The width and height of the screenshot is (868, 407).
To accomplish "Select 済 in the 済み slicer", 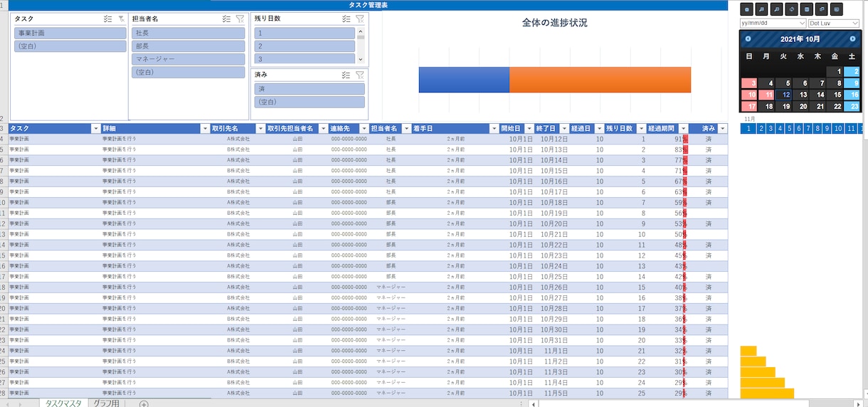I will [309, 89].
